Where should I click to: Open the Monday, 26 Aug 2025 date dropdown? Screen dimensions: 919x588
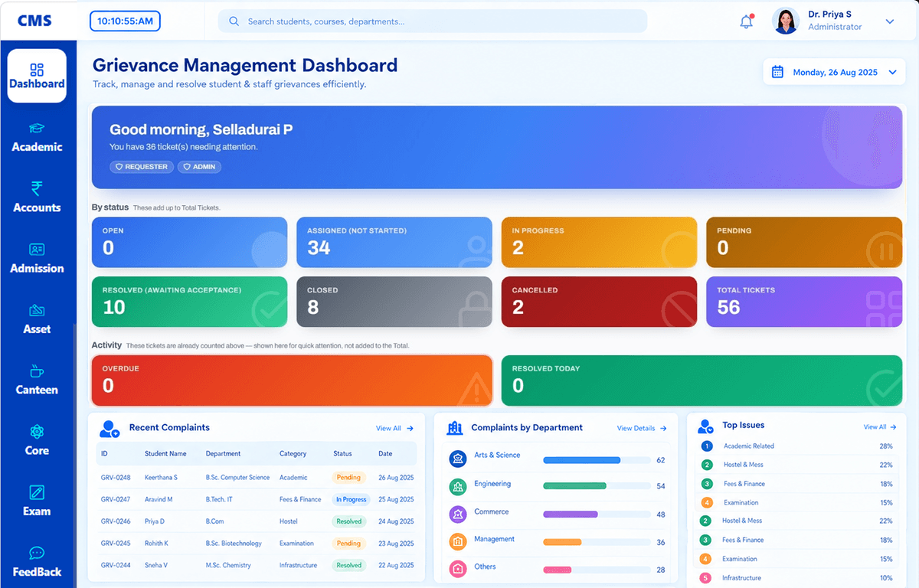(834, 72)
